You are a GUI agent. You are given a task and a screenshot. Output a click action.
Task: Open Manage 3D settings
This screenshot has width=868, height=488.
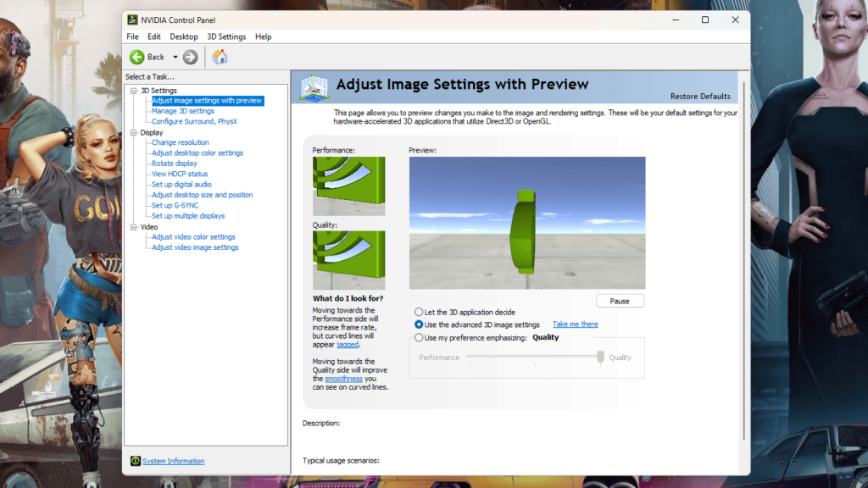183,111
